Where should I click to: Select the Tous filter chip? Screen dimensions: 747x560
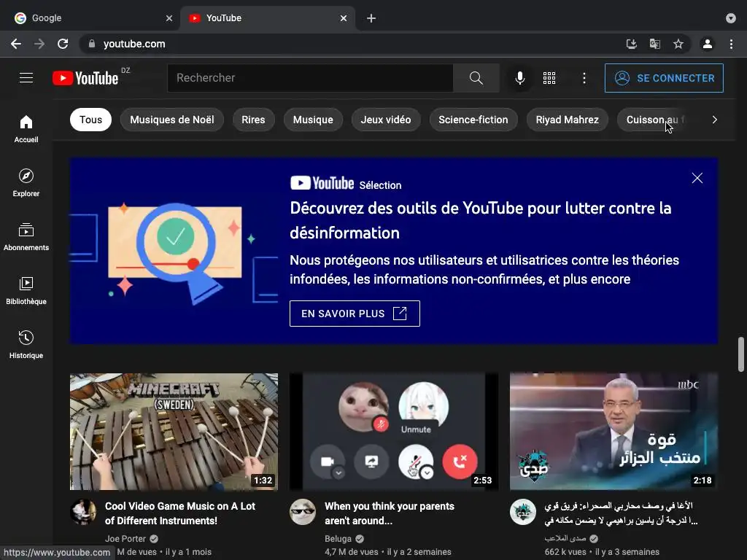point(90,120)
